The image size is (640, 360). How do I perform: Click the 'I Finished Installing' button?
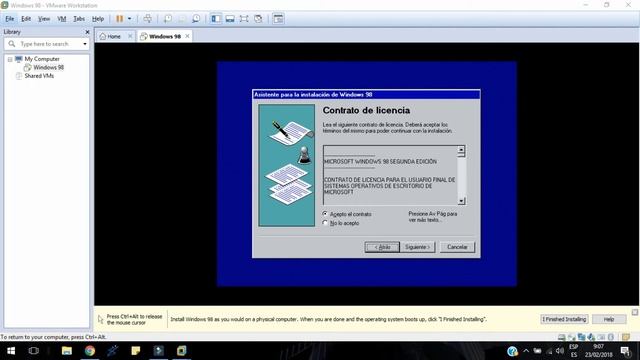[x=564, y=319]
